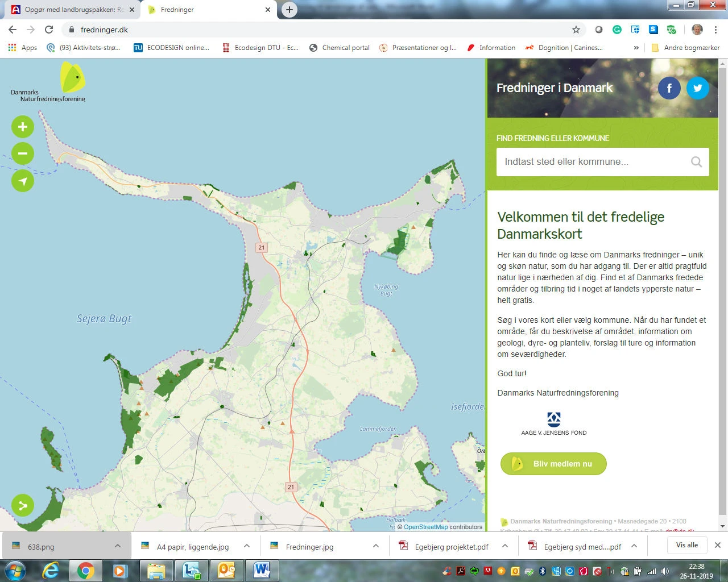The height and width of the screenshot is (582, 728).
Task: Open Google Chrome from the taskbar
Action: click(86, 570)
